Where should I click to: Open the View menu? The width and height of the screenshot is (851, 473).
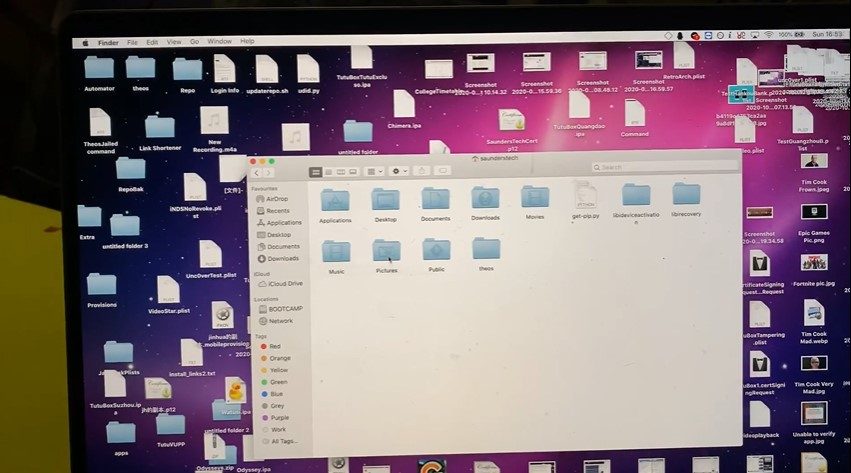click(x=174, y=42)
